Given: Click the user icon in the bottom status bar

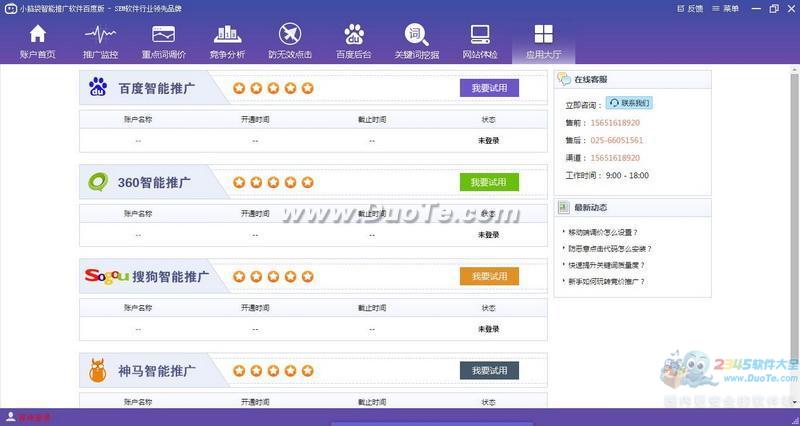Looking at the screenshot, I should (x=10, y=417).
